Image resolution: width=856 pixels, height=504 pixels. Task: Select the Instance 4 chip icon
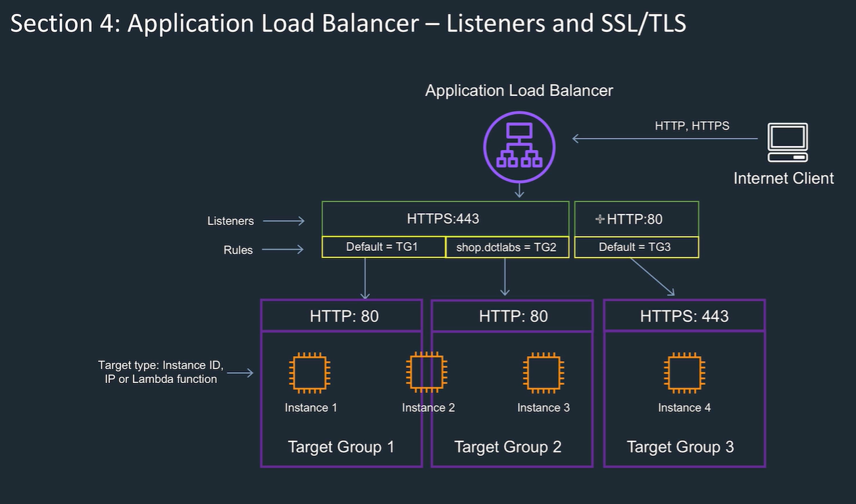pyautogui.click(x=684, y=373)
